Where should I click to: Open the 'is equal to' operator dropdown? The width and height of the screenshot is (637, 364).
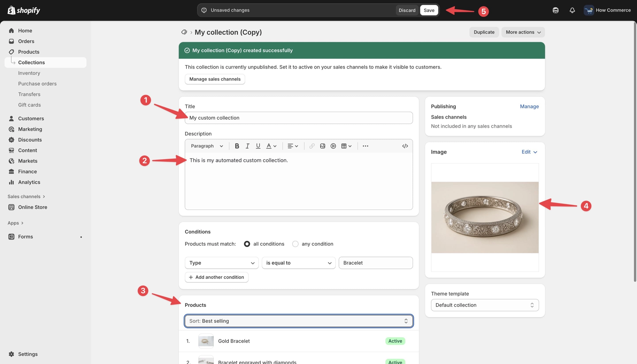click(x=299, y=263)
